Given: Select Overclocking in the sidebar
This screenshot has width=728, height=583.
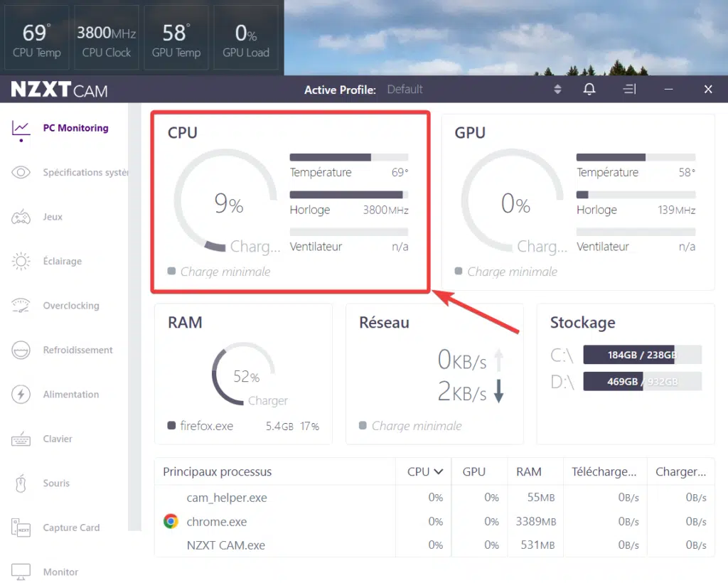Looking at the screenshot, I should [x=71, y=306].
